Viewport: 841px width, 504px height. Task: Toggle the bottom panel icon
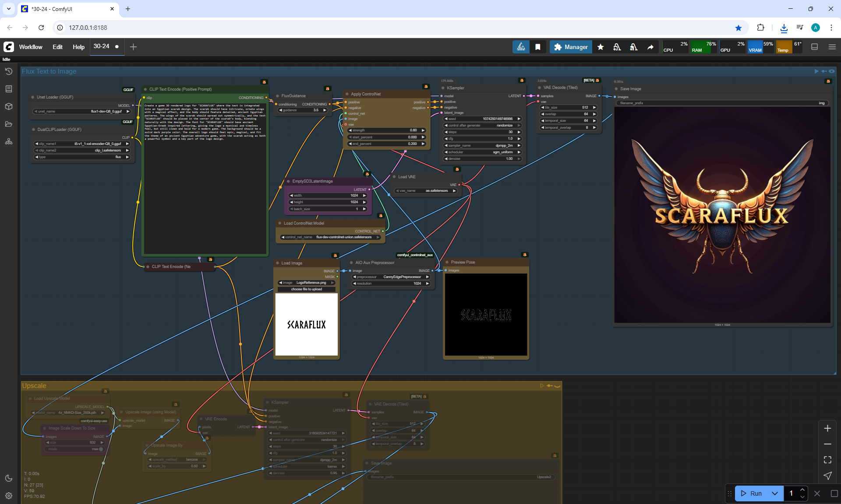click(815, 47)
